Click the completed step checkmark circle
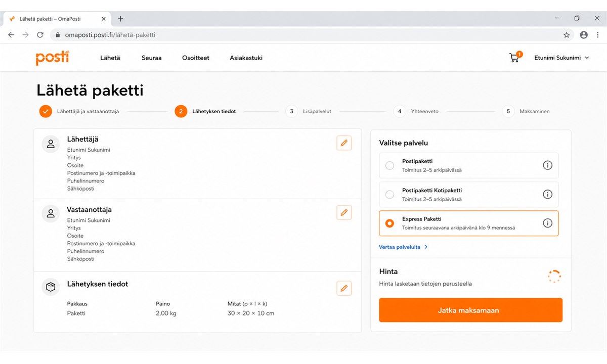Screen dimensions: 607x364 46,111
